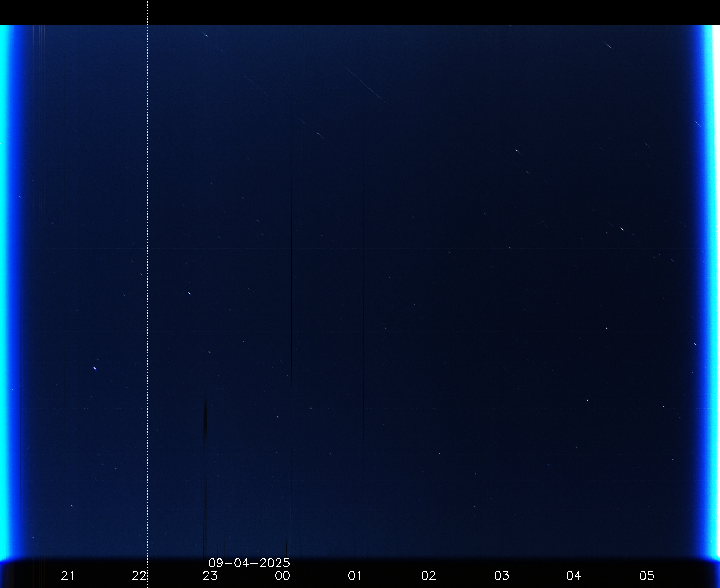Click the bright streak just right of 03 gridline
Screen dimensions: 720x588
click(x=518, y=151)
